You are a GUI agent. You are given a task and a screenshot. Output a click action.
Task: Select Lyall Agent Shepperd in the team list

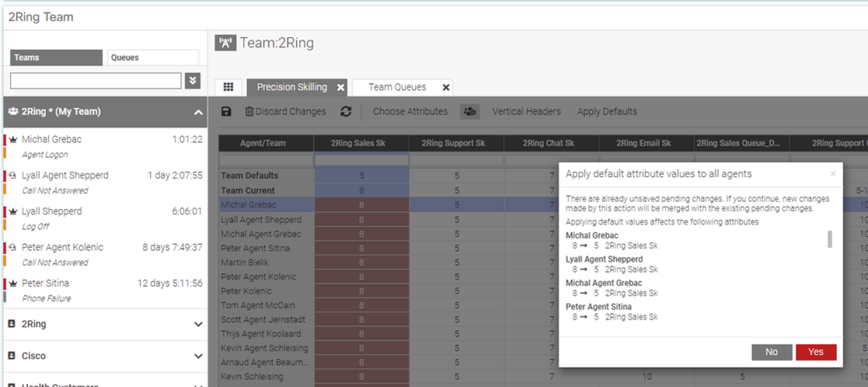105,182
